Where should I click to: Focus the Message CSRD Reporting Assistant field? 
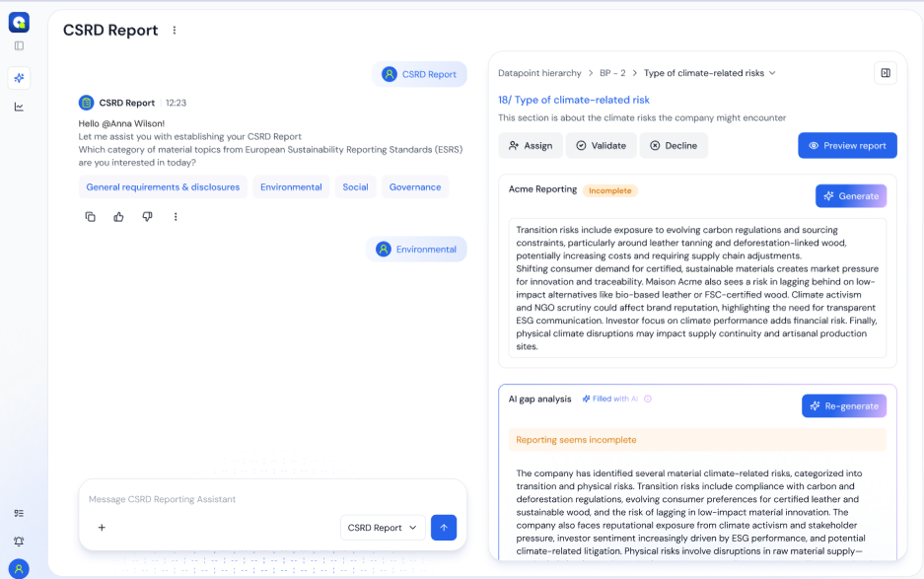(x=266, y=499)
